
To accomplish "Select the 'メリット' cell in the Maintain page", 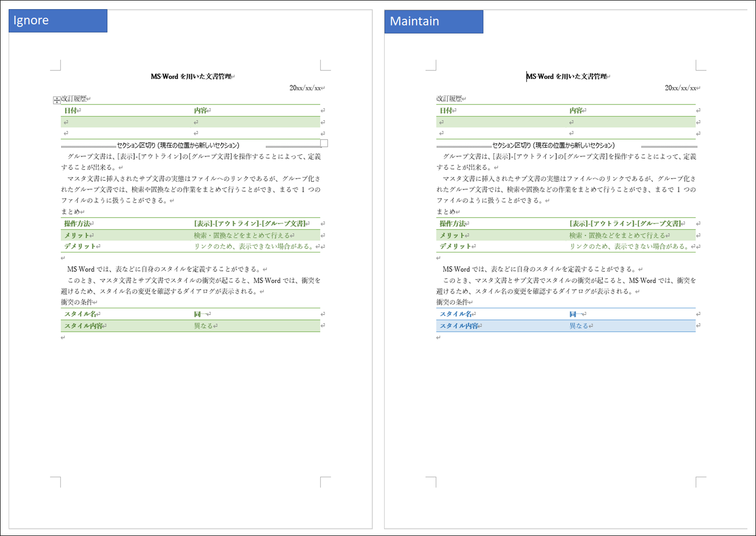I will pyautogui.click(x=501, y=235).
